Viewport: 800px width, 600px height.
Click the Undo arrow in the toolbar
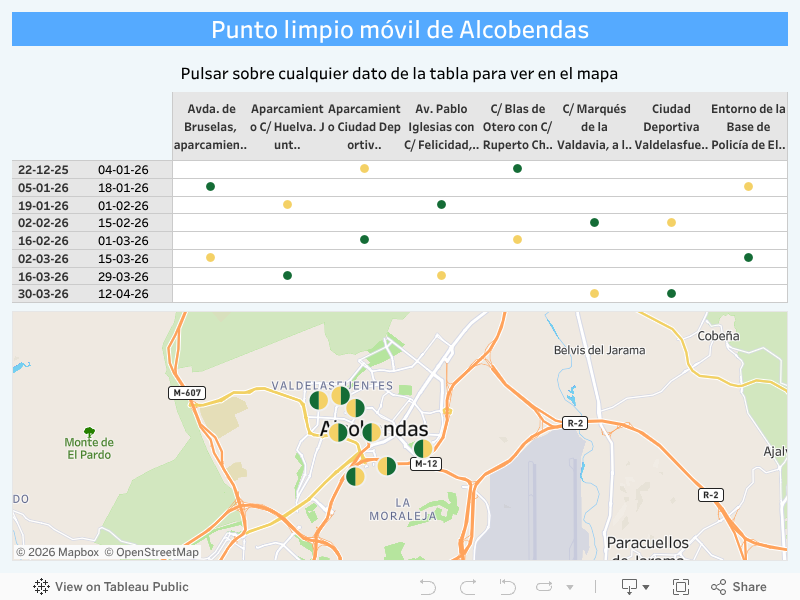tap(427, 587)
